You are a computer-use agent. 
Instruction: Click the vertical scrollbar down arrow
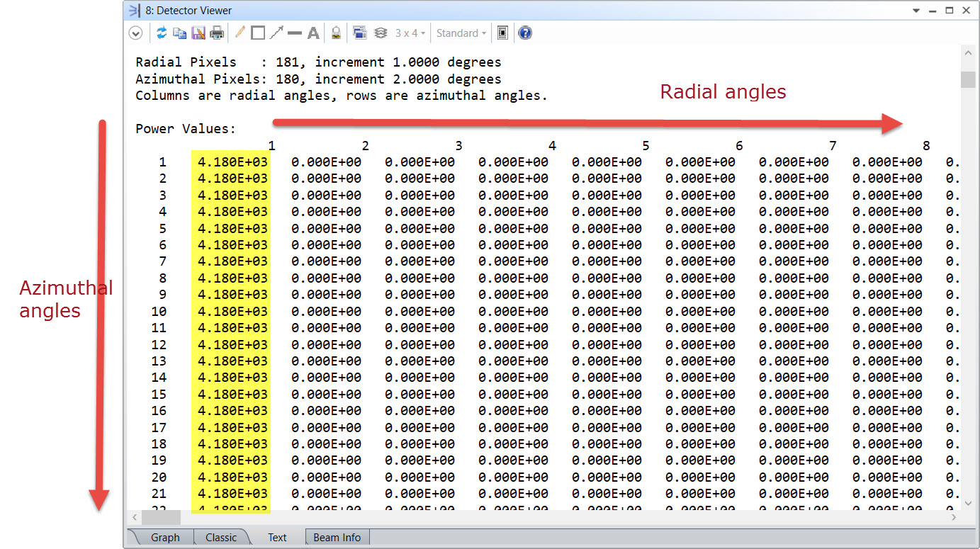[x=968, y=503]
